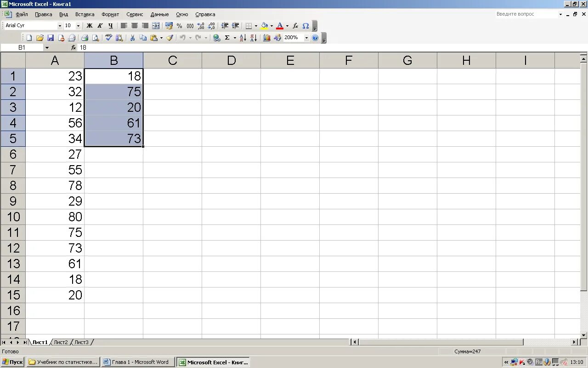Print with printer icon
This screenshot has width=588, height=368.
85,38
